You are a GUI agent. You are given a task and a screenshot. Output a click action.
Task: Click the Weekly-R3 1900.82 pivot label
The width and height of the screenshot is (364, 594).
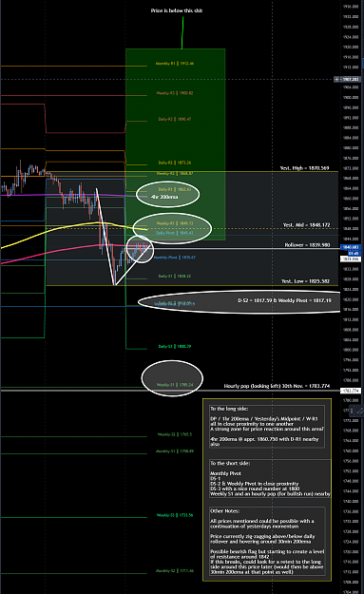(x=175, y=93)
